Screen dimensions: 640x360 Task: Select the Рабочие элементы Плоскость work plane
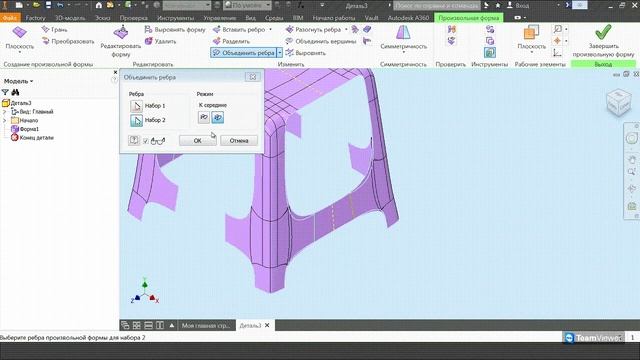pos(531,38)
